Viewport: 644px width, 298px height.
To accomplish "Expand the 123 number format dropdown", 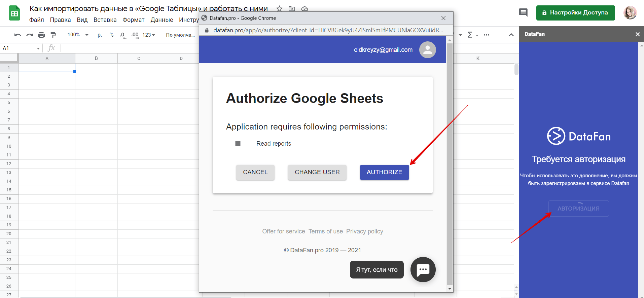I will [x=148, y=35].
